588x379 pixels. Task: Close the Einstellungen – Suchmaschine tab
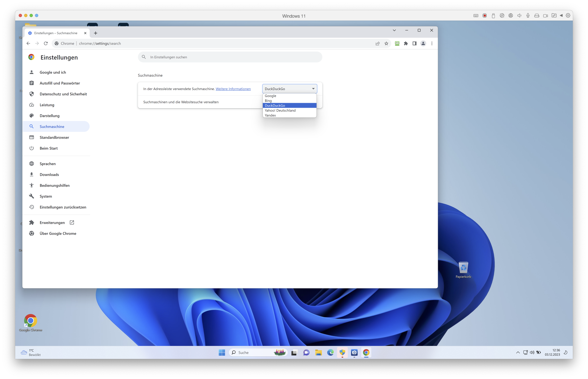tap(85, 33)
